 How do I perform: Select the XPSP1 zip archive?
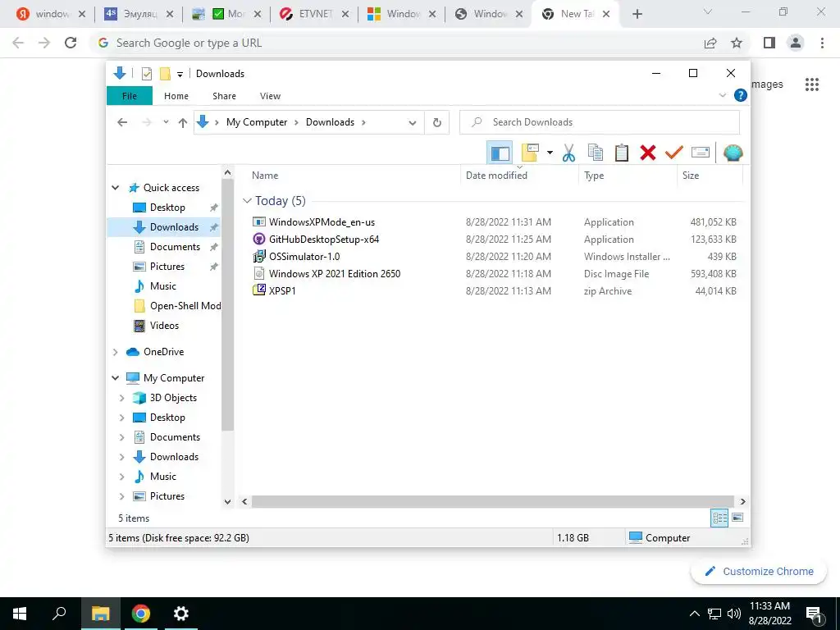click(x=282, y=290)
